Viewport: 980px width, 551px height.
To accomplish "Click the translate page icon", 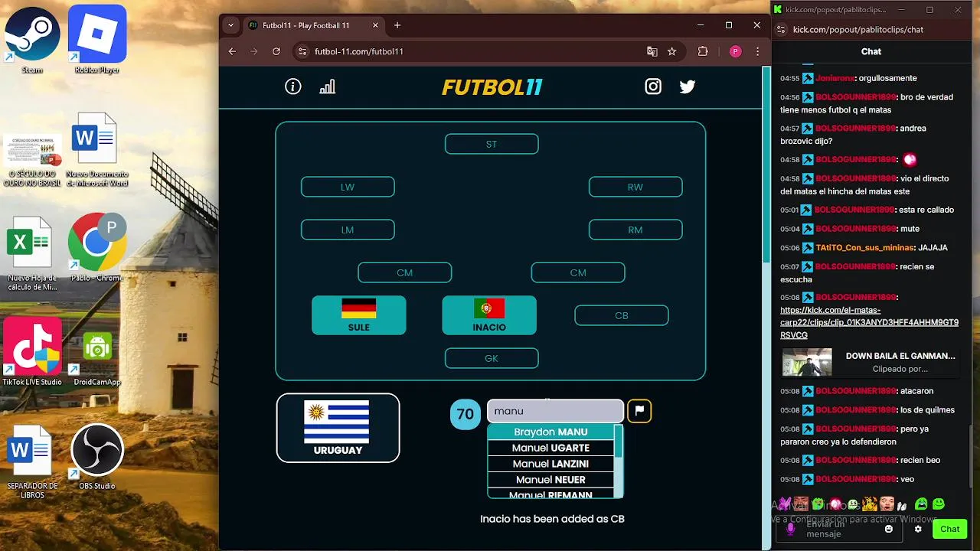I will (652, 51).
